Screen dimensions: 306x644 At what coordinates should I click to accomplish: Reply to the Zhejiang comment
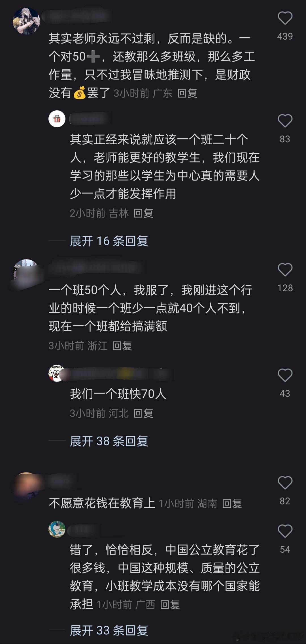[x=122, y=346]
